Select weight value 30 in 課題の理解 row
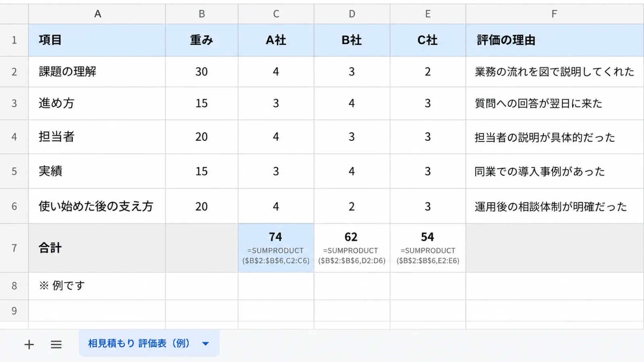Viewport: 644px width, 362px height. pyautogui.click(x=202, y=72)
